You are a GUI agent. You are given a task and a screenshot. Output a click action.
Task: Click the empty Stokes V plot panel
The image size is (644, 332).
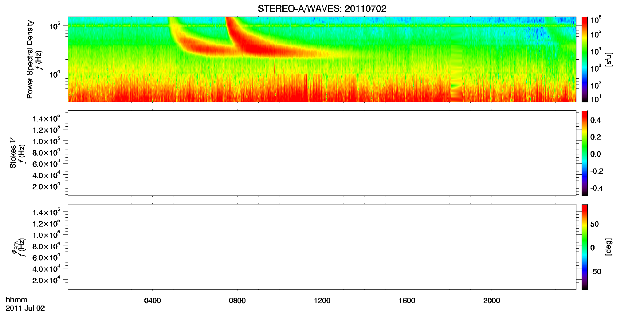pos(322,153)
